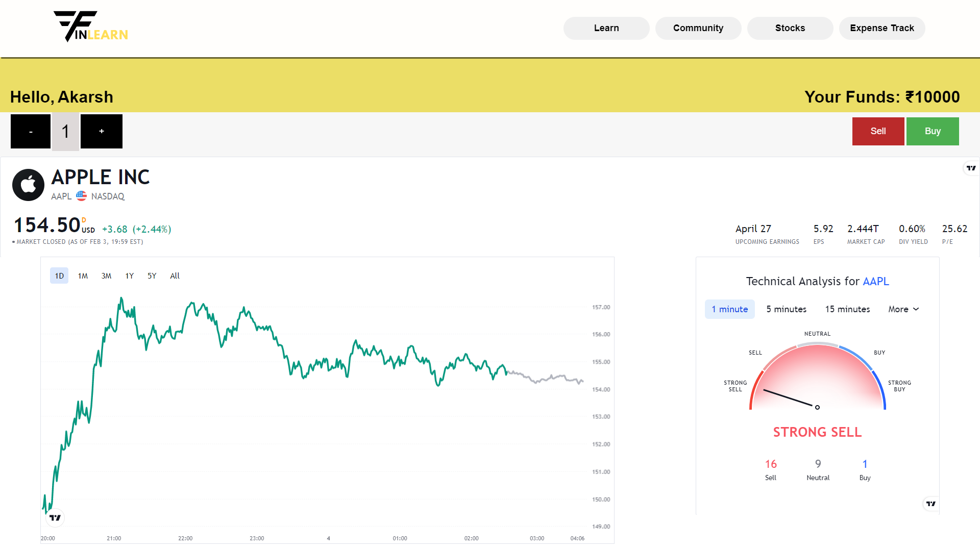
Task: Click TradingView logo in Technical Analysis widget
Action: (x=931, y=504)
